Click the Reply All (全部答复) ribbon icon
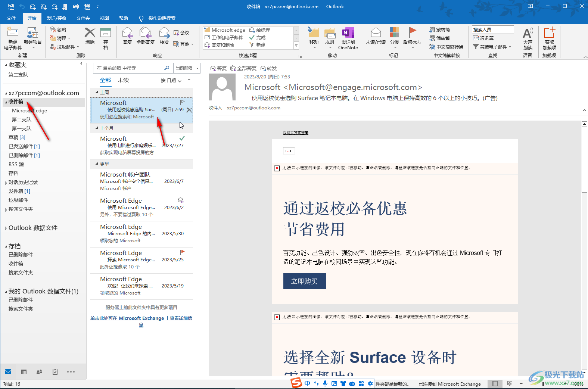588x389 pixels. pyautogui.click(x=145, y=34)
